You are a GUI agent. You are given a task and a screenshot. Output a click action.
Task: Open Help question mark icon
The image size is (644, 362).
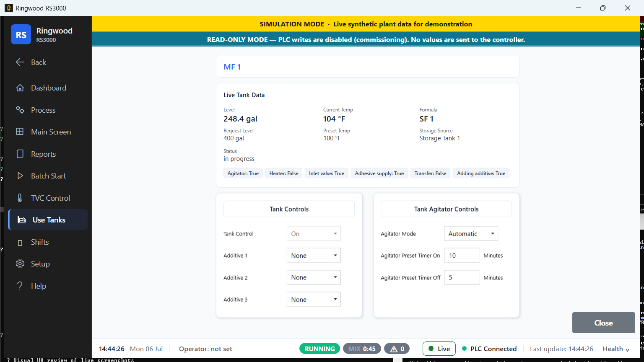(x=20, y=286)
